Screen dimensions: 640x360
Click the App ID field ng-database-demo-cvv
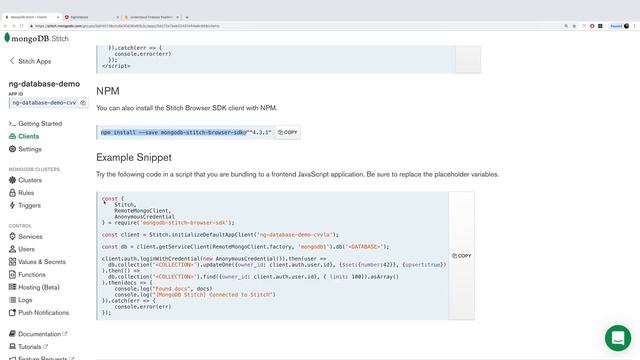[44, 103]
